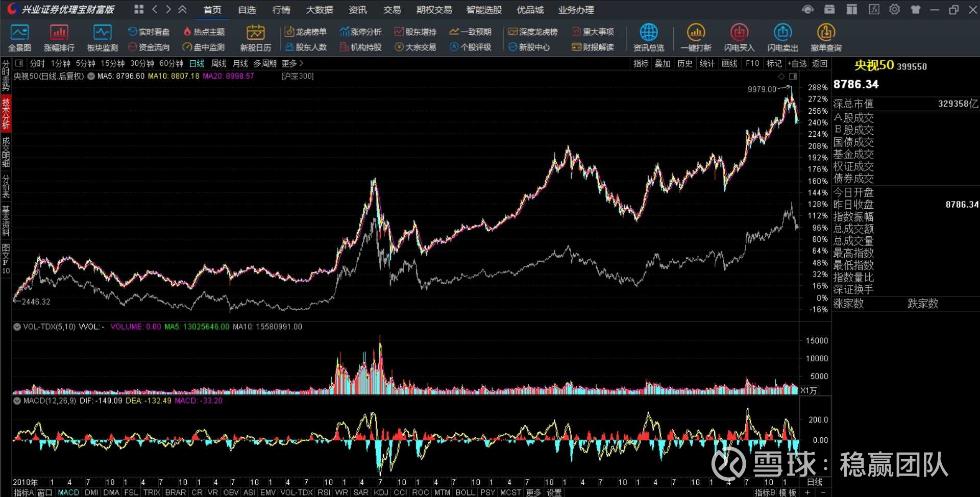
Task: Click the formula fx icon in title bar
Action: pyautogui.click(x=874, y=9)
